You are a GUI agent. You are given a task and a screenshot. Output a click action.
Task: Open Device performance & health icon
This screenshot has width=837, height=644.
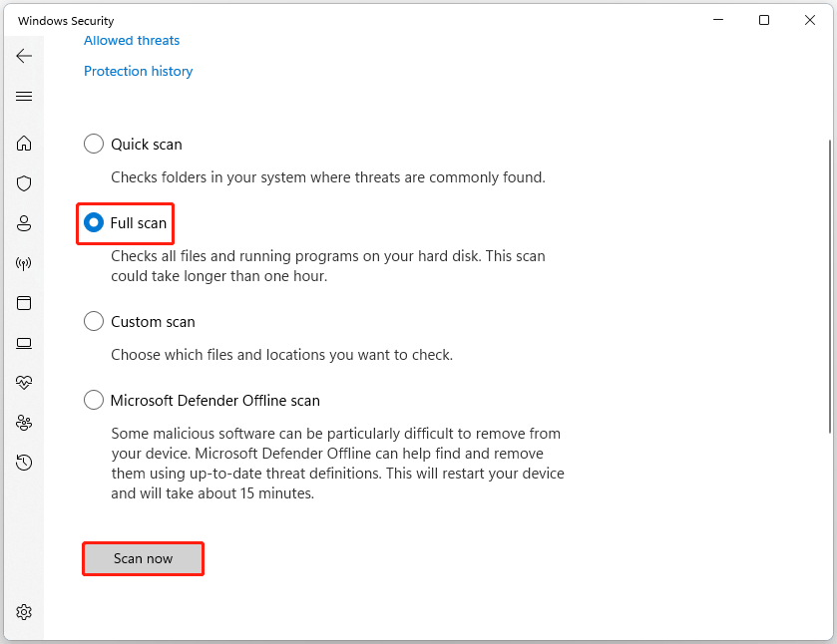point(24,383)
